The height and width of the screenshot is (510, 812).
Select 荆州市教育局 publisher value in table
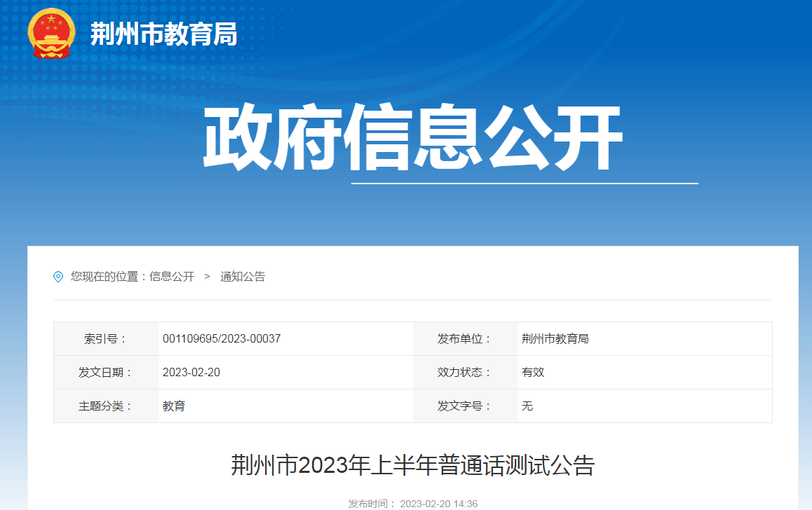[555, 339]
